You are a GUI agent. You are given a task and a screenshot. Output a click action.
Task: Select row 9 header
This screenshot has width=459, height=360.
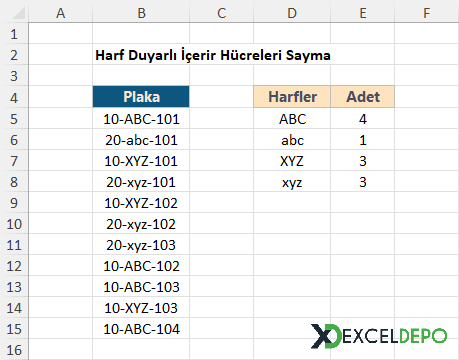pos(14,203)
